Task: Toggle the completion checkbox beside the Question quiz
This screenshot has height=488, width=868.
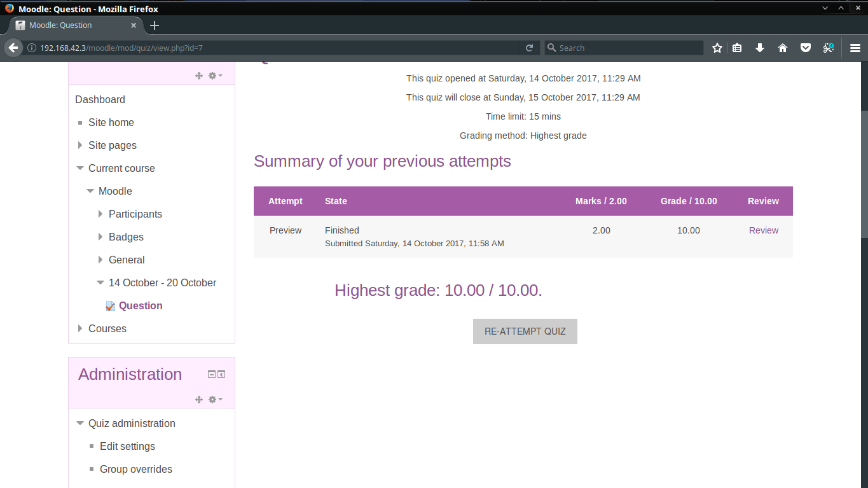Action: coord(111,305)
